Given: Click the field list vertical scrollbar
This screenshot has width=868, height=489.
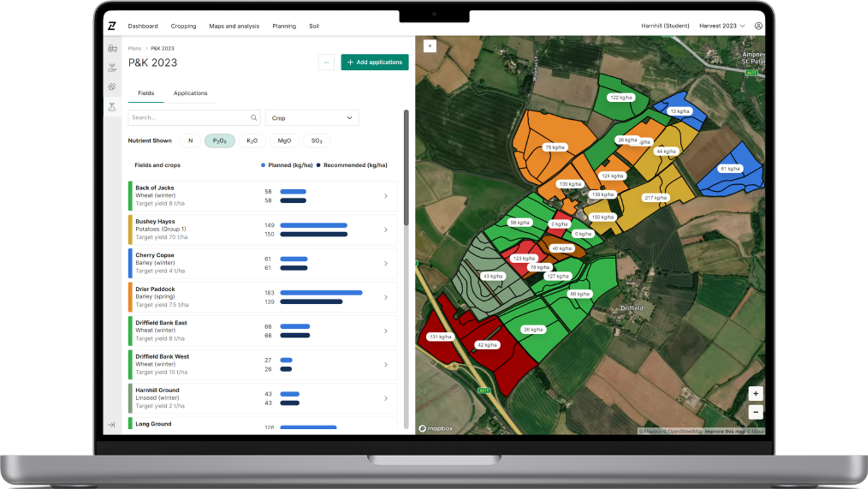Looking at the screenshot, I should [406, 168].
